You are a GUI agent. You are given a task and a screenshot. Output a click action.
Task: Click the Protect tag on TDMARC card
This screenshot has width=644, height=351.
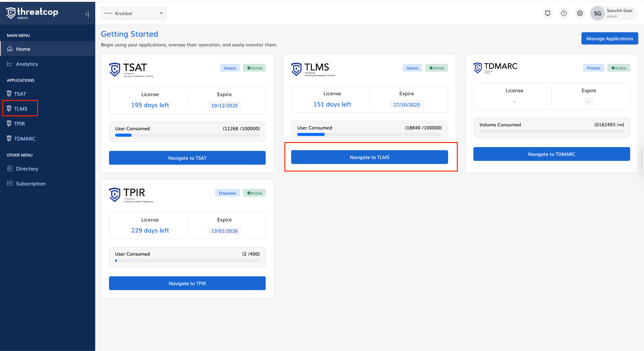click(x=594, y=68)
